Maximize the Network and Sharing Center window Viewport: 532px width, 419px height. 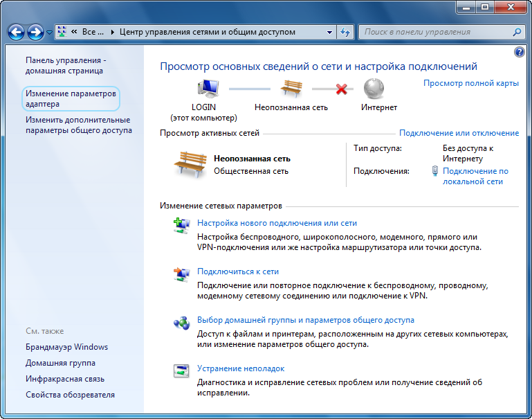click(485, 7)
